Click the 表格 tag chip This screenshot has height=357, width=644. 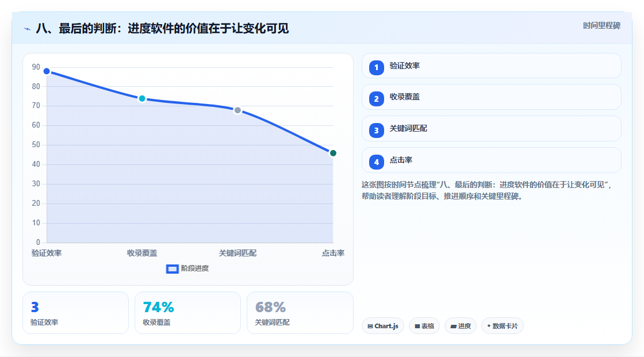(x=424, y=326)
